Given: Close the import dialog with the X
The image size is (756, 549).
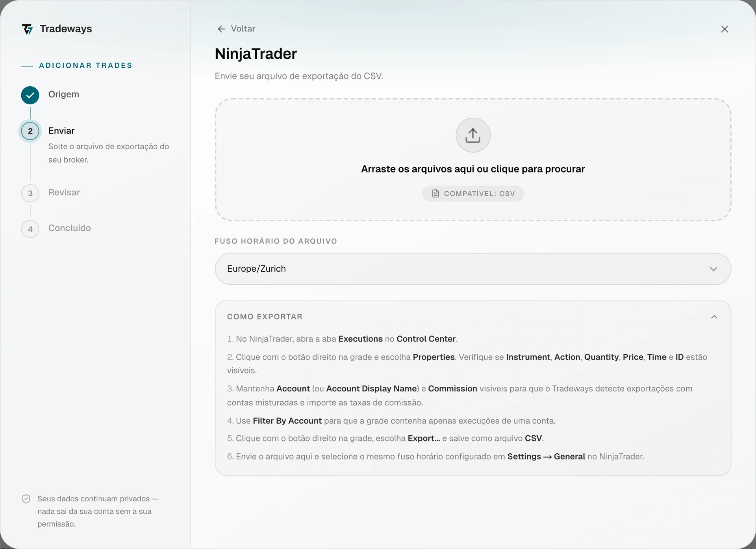Looking at the screenshot, I should (x=724, y=29).
